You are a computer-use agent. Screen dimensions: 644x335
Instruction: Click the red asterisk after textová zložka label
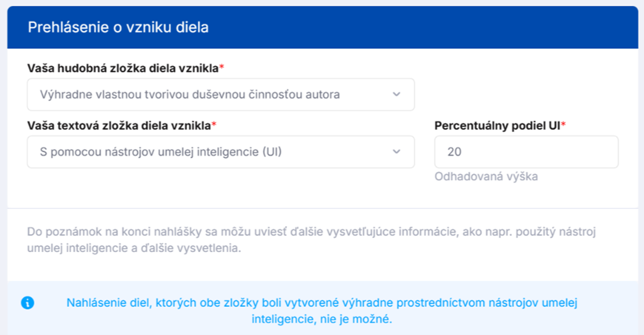[x=214, y=125]
